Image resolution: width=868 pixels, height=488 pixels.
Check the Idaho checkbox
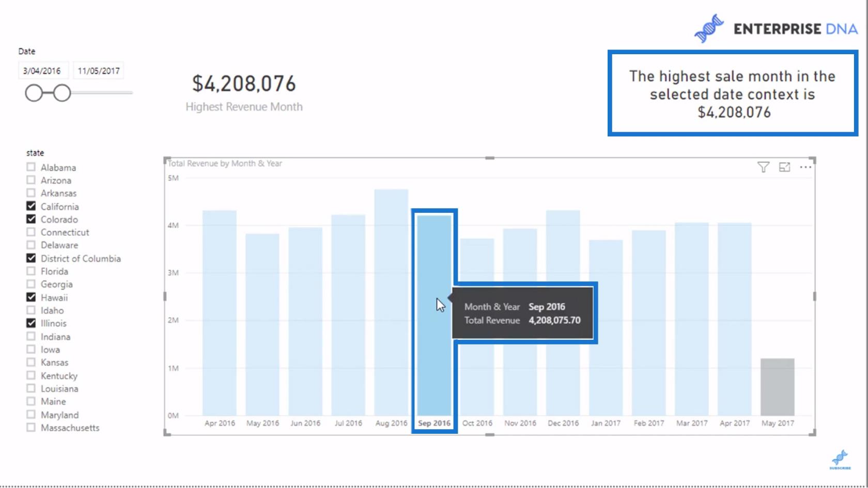[31, 310]
